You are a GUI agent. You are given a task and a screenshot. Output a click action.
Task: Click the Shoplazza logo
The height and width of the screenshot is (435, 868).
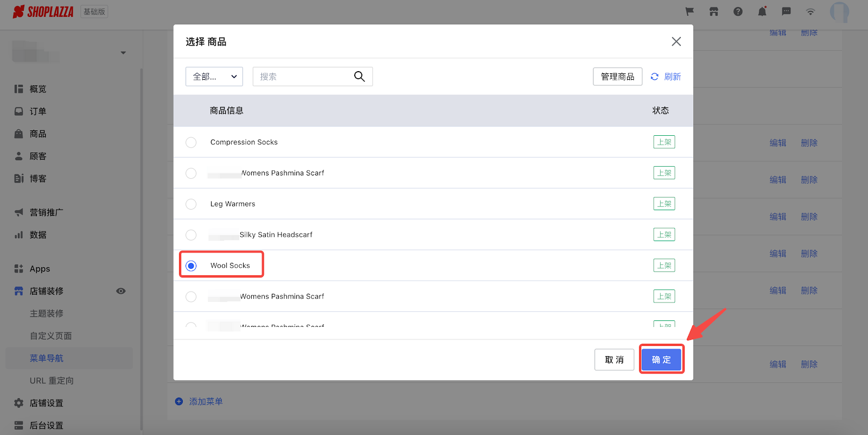[x=43, y=11]
